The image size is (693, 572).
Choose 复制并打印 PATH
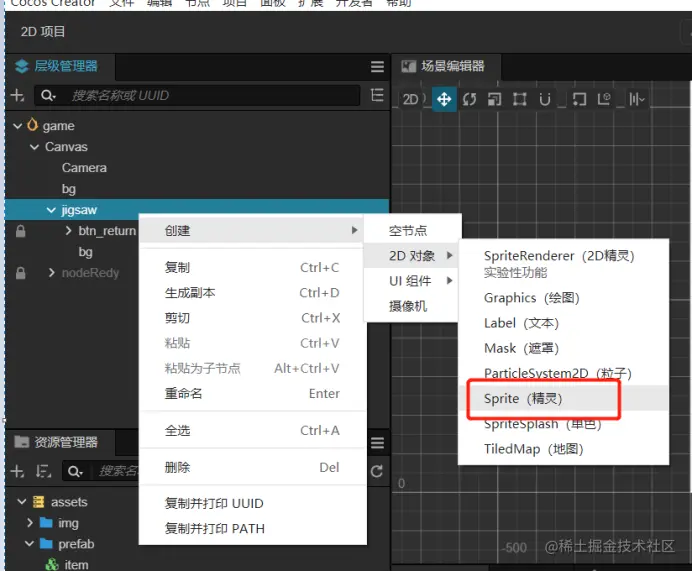252,529
